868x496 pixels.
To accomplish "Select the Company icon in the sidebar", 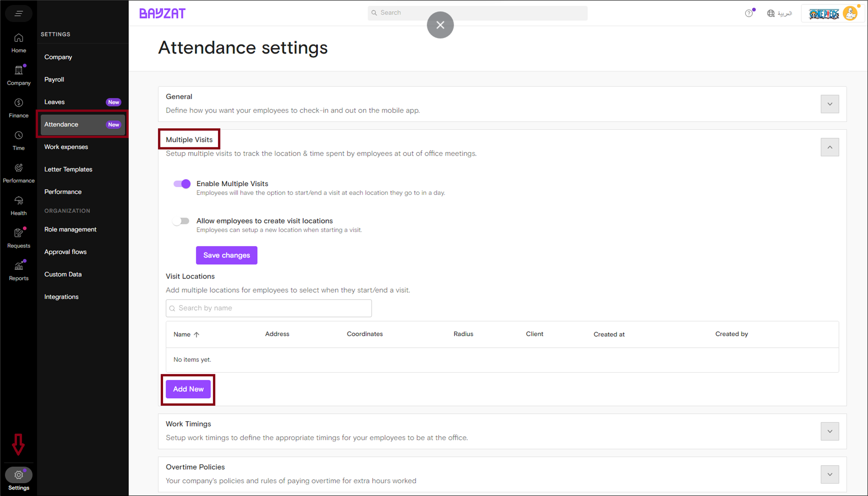I will [18, 75].
